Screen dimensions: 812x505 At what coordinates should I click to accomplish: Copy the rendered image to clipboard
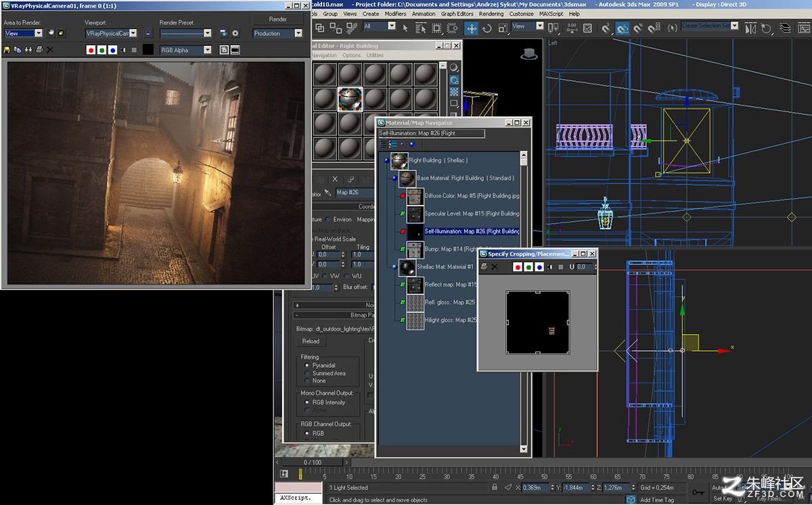(x=18, y=50)
